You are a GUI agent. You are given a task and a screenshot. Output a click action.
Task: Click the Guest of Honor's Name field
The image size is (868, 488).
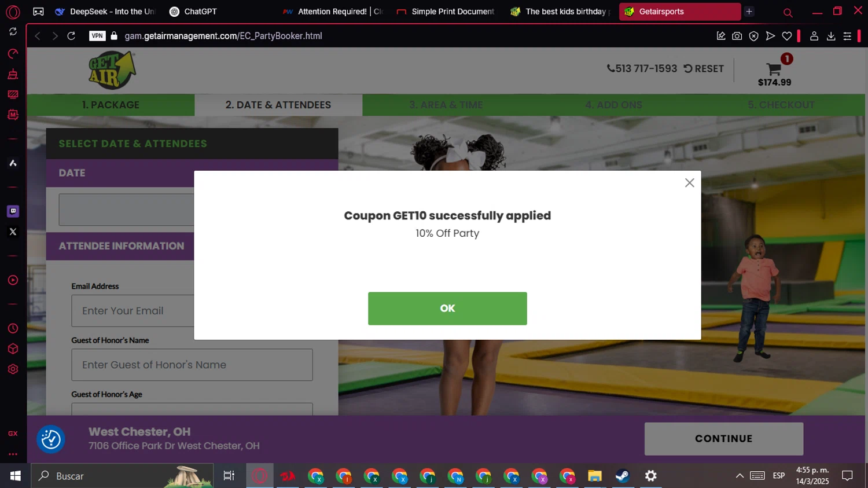click(192, 365)
